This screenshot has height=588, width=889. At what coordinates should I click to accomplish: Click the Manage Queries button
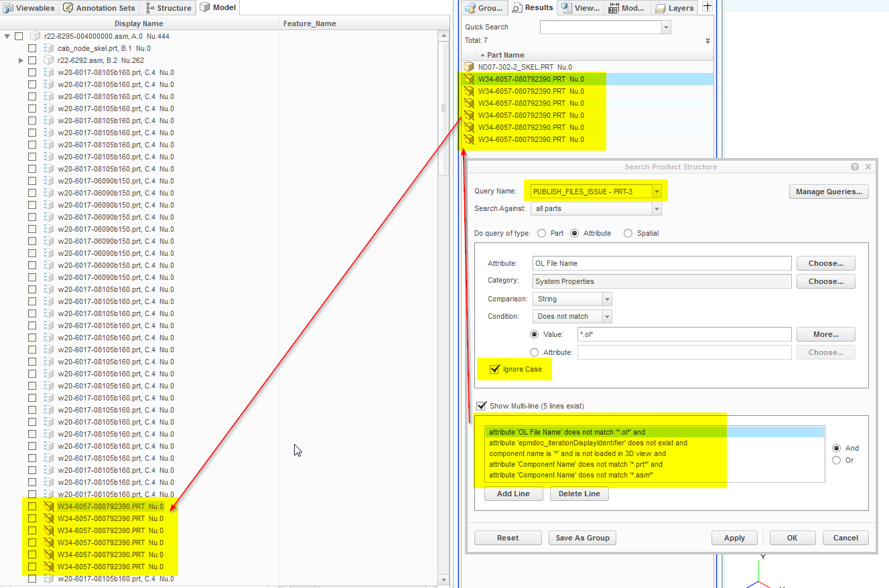click(x=829, y=192)
